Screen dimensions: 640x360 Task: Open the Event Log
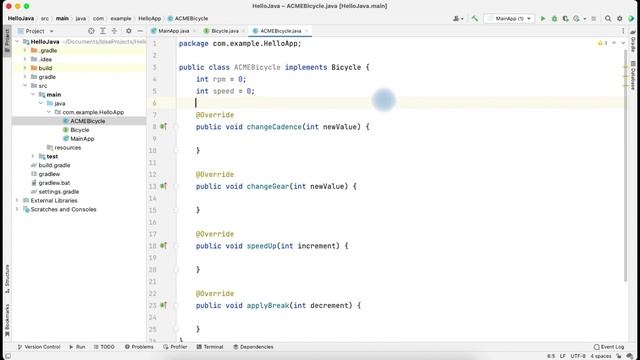[609, 347]
